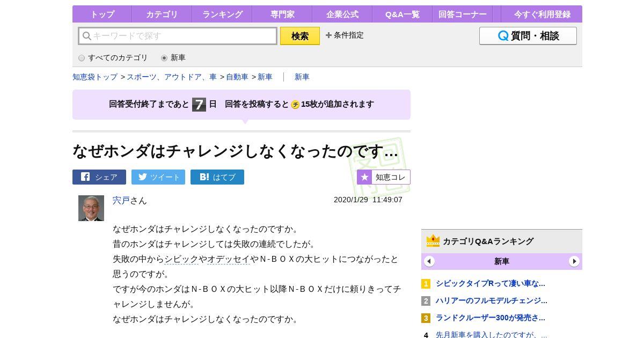Click the magnifier icon in search box
Image resolution: width=644 pixels, height=338 pixels.
pyautogui.click(x=86, y=36)
